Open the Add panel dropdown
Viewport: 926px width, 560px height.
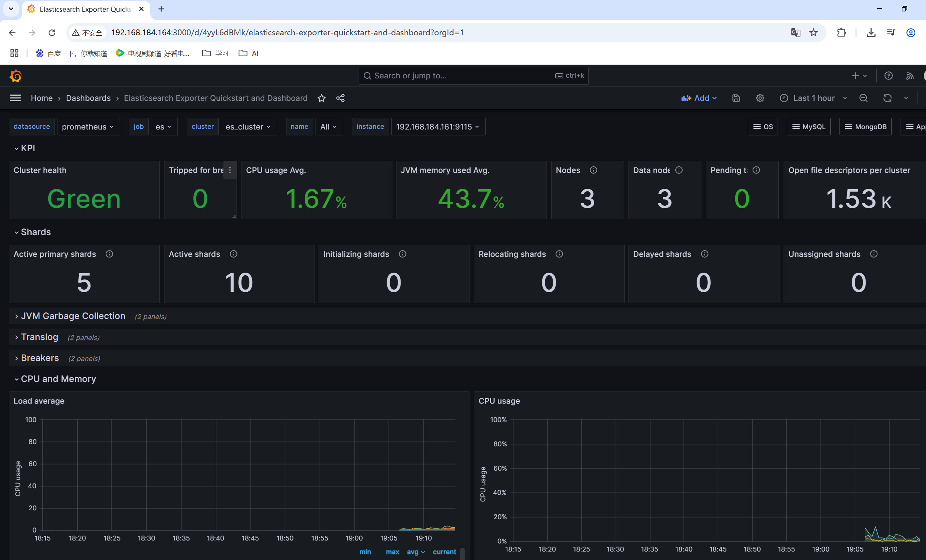coord(699,98)
